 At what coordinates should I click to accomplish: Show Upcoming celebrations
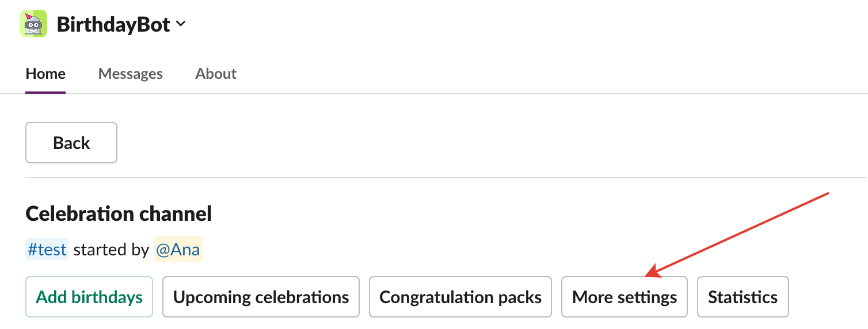pos(261,297)
